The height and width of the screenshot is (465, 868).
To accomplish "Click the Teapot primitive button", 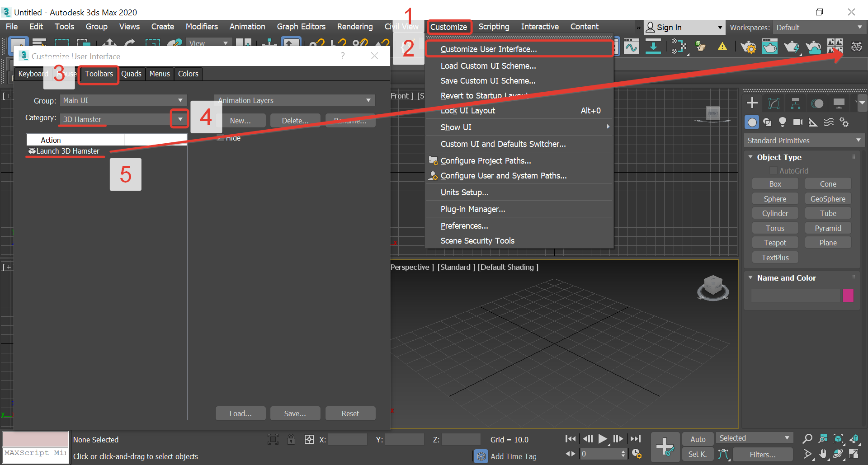I will [x=775, y=243].
